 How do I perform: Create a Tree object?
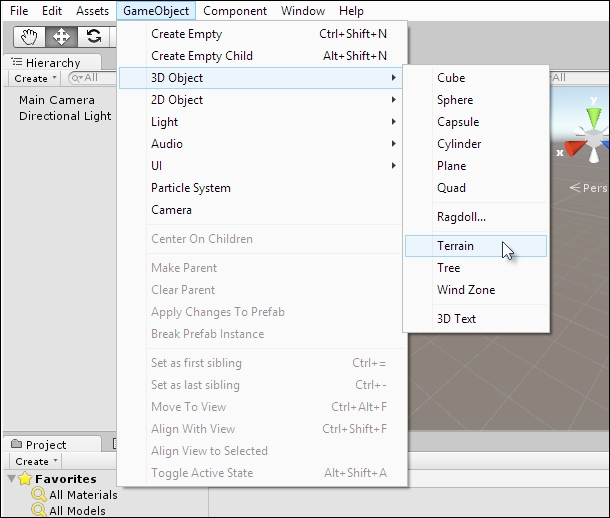click(476, 268)
